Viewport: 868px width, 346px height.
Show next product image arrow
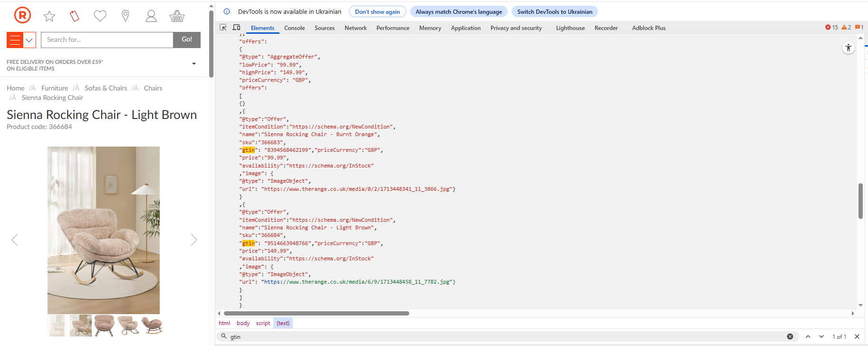pyautogui.click(x=194, y=239)
